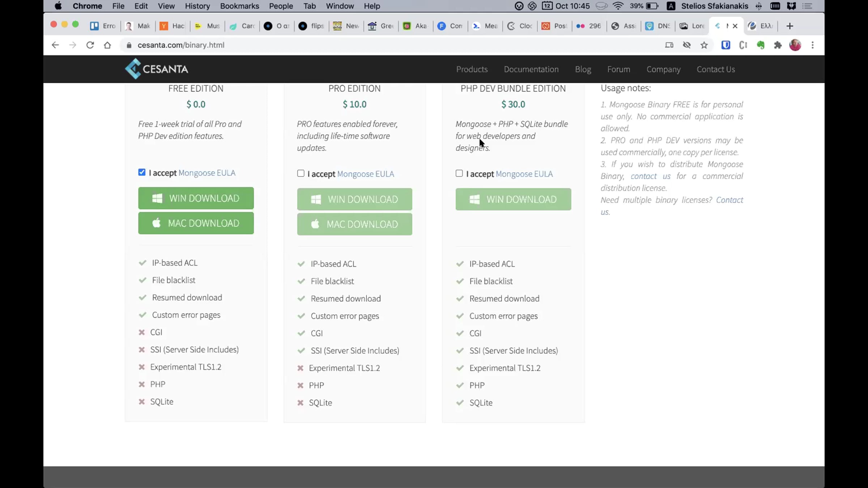Open the Extensions puzzle piece menu
The image size is (868, 488).
(778, 45)
